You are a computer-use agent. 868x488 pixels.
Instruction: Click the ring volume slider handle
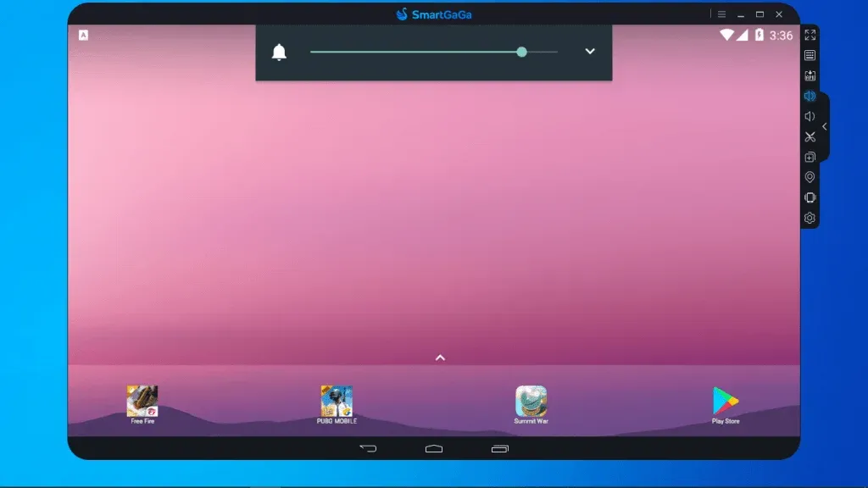click(521, 52)
